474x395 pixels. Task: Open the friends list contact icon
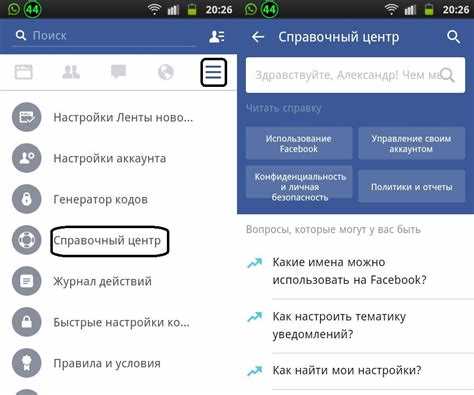[217, 36]
